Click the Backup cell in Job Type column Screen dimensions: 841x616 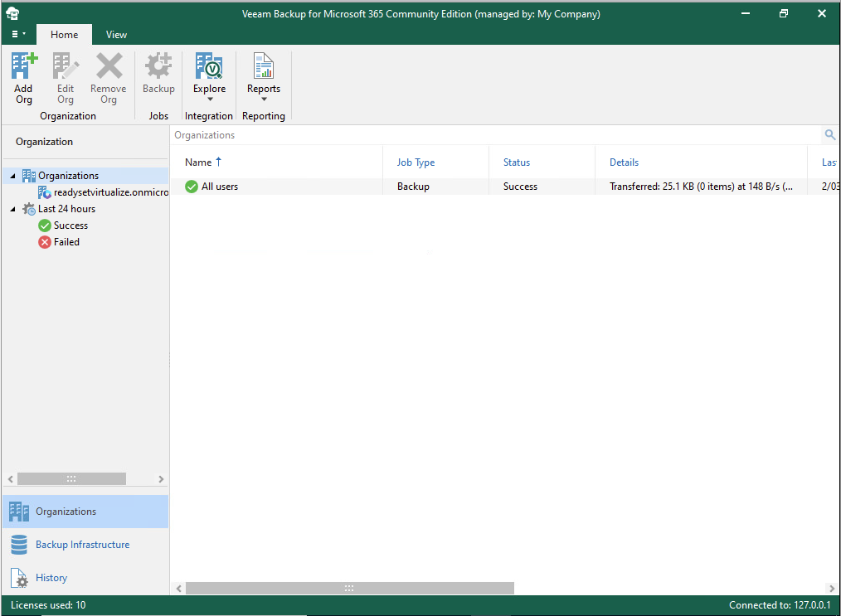click(413, 187)
